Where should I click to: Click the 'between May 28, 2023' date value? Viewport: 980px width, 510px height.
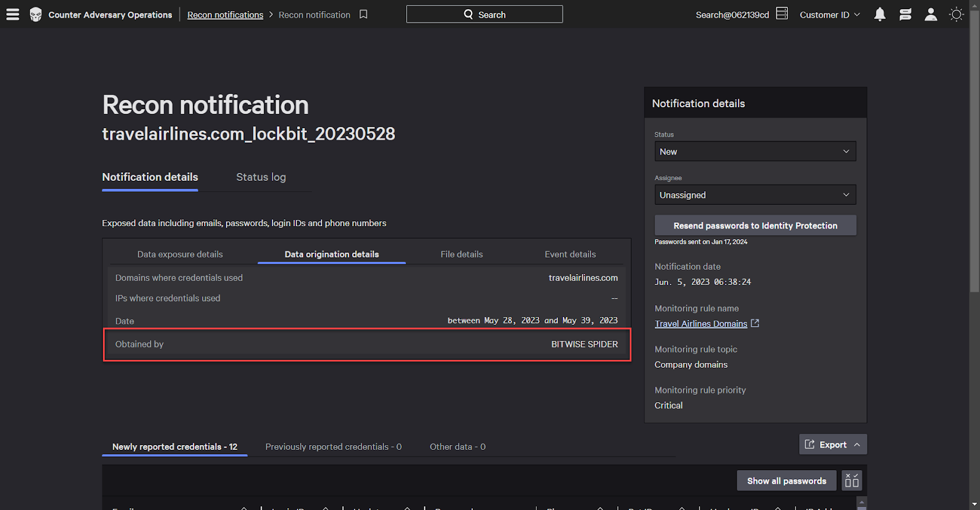coord(532,321)
